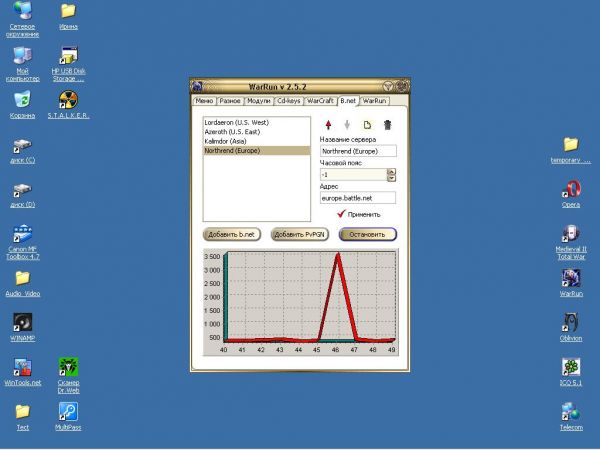Select Kalimdor (Asia) in server list
Screen dimensions: 600x450
256,141
